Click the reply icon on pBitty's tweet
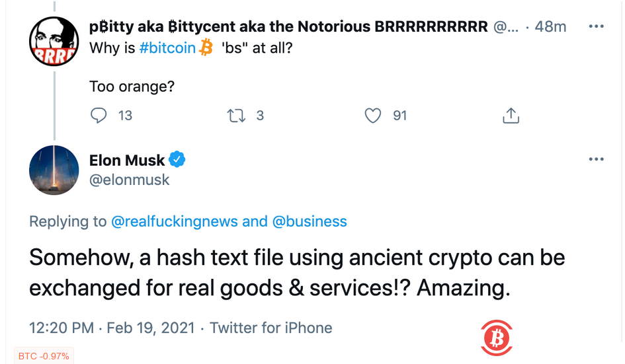Screen dimensions: 625x364 99,116
